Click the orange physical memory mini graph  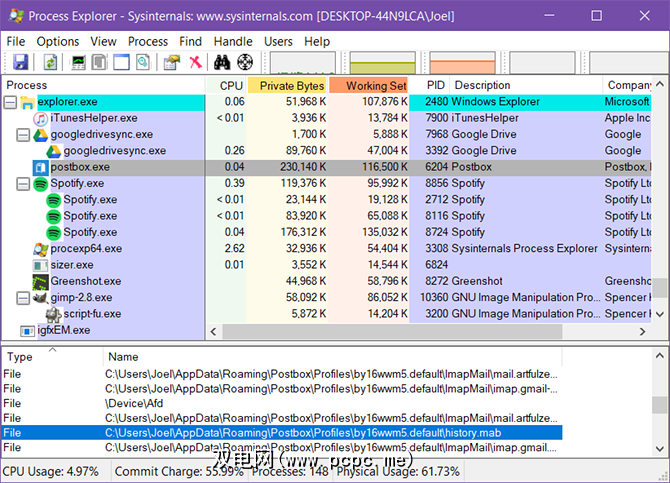[462, 63]
